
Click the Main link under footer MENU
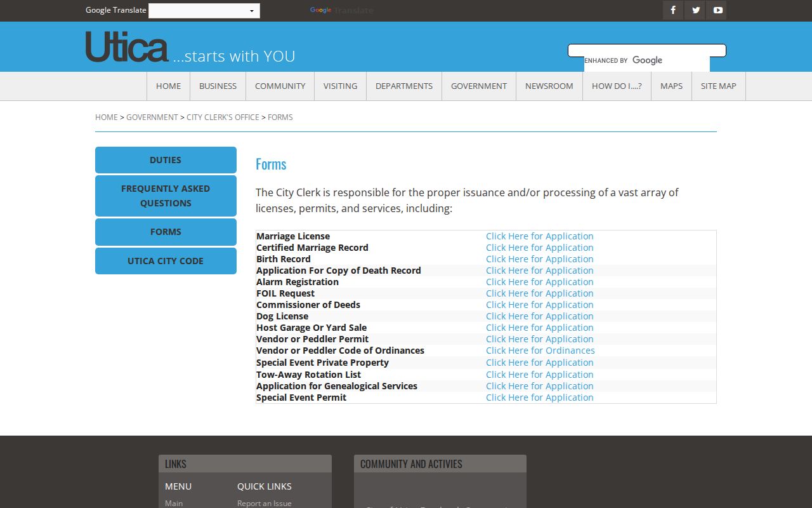click(x=174, y=504)
